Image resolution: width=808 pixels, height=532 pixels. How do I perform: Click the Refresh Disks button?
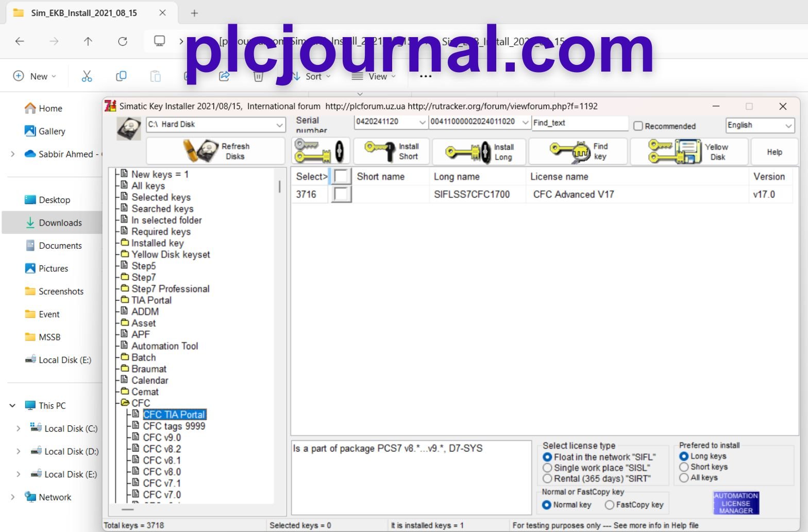click(215, 151)
